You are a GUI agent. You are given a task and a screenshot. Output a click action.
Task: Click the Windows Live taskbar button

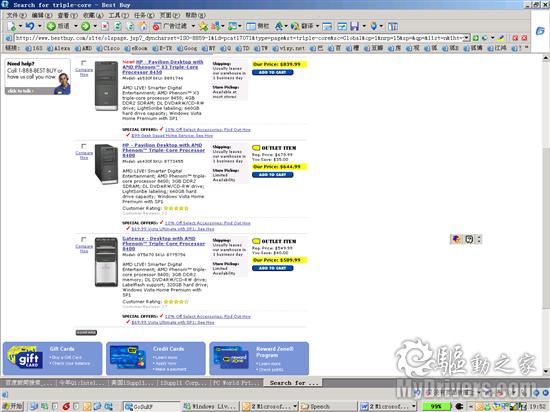[x=211, y=406]
